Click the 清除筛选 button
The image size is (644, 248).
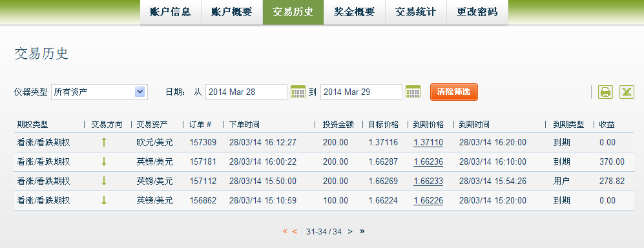(454, 92)
